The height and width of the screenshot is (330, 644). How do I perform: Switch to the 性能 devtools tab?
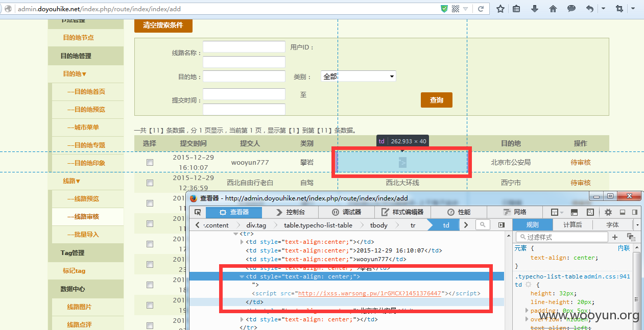459,212
